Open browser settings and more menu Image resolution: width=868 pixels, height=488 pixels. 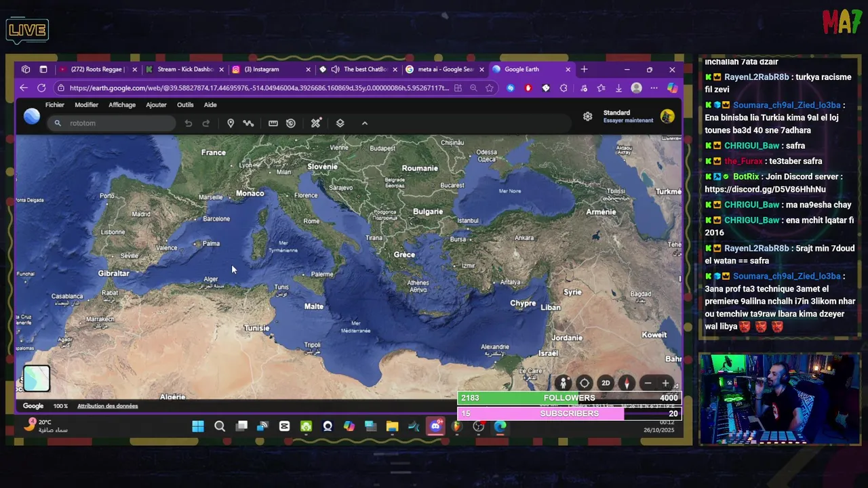654,88
